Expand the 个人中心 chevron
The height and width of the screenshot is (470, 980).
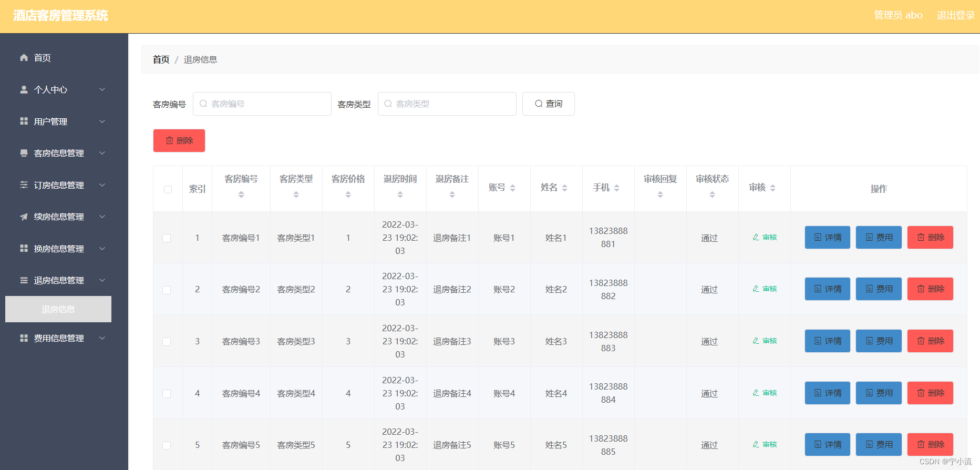102,89
